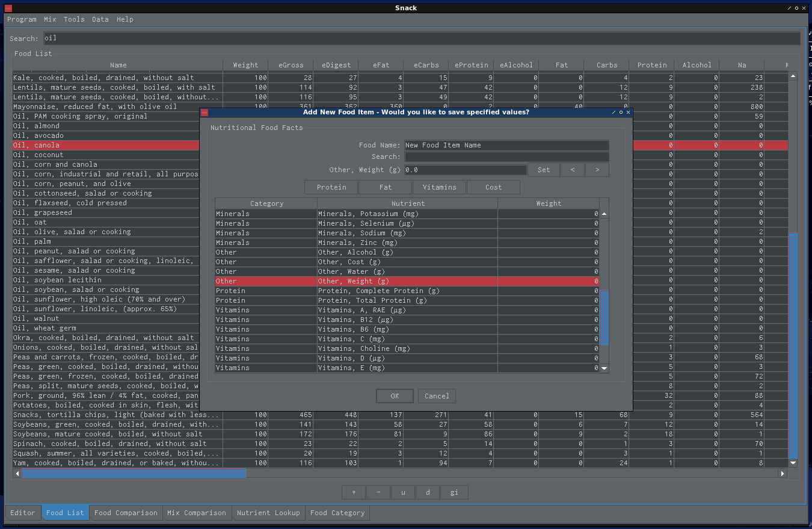Switch to the Food Comparison tab
Image resolution: width=812 pixels, height=529 pixels.
(126, 513)
